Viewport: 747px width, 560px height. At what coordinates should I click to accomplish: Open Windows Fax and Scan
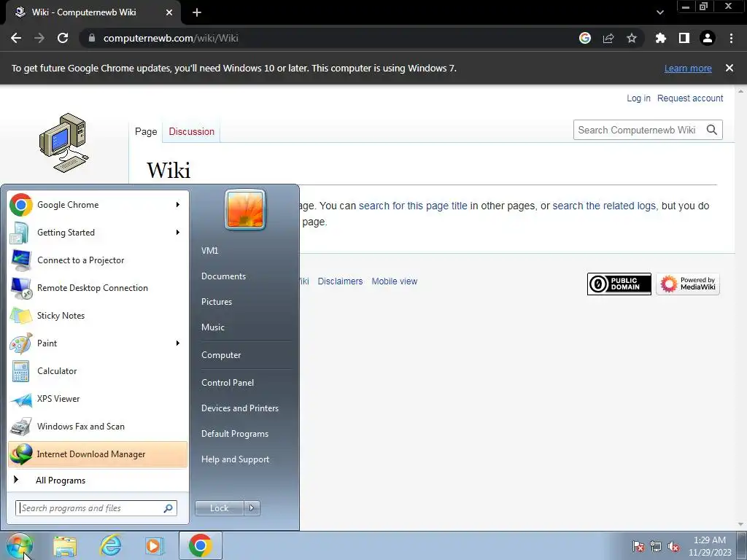(x=98, y=426)
